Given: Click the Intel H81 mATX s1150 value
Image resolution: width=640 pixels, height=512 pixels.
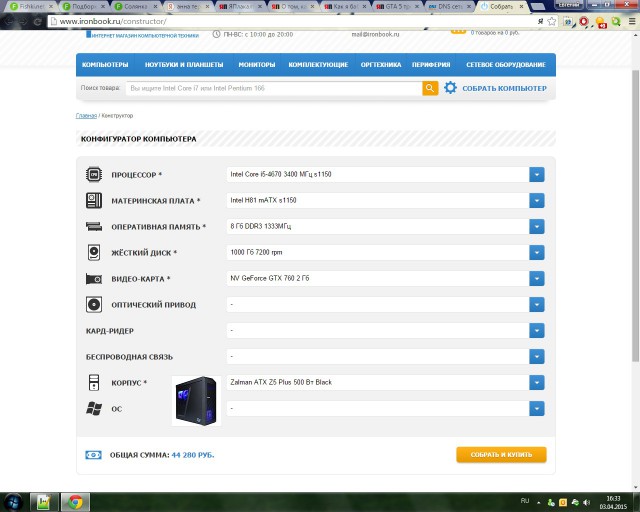Looking at the screenshot, I should [x=263, y=200].
